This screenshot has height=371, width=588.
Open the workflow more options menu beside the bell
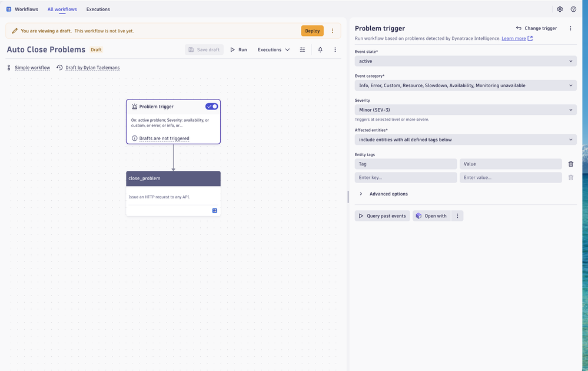(335, 49)
